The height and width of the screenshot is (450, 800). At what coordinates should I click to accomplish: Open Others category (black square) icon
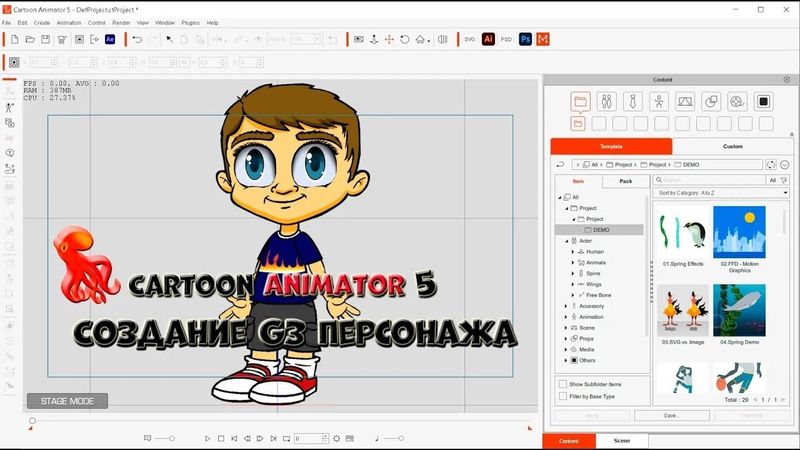click(x=763, y=102)
